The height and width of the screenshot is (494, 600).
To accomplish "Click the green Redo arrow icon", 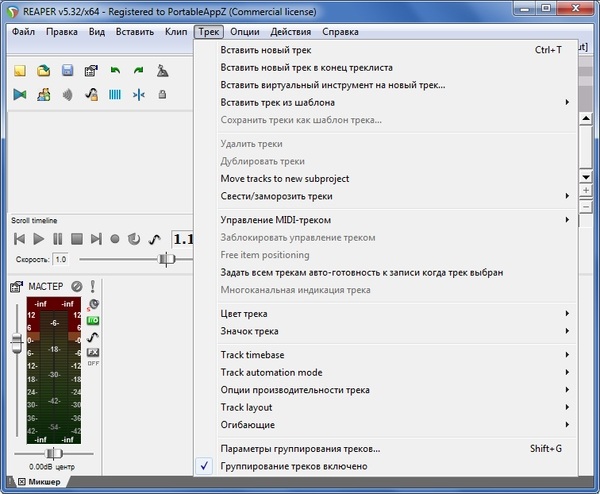I will coord(138,71).
